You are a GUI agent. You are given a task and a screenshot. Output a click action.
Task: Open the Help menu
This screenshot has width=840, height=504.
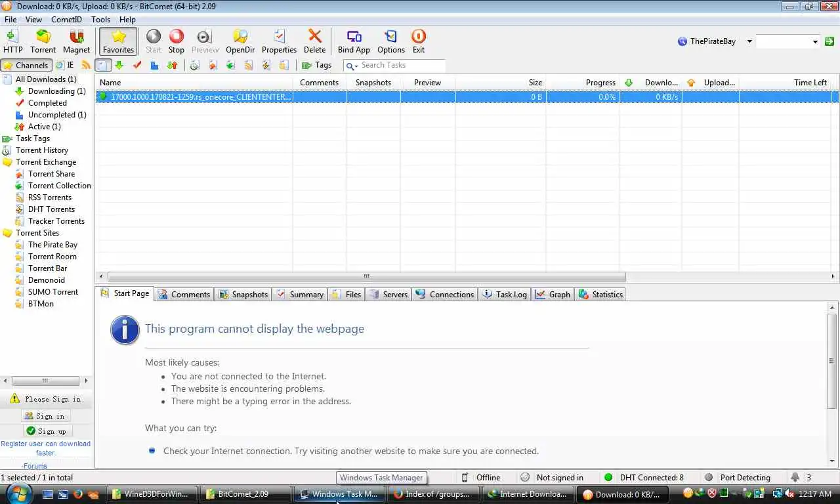pos(127,20)
